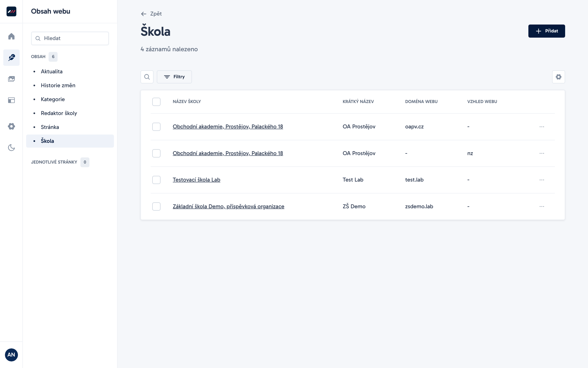Image resolution: width=588 pixels, height=368 pixels.
Task: Select the checkbox for the oapv.cz row
Action: [x=156, y=127]
